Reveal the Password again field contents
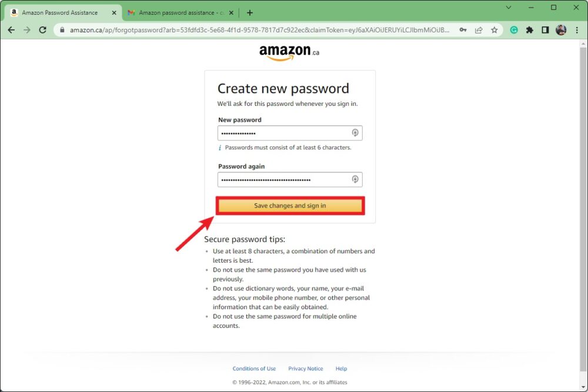The image size is (588, 392). 355,179
